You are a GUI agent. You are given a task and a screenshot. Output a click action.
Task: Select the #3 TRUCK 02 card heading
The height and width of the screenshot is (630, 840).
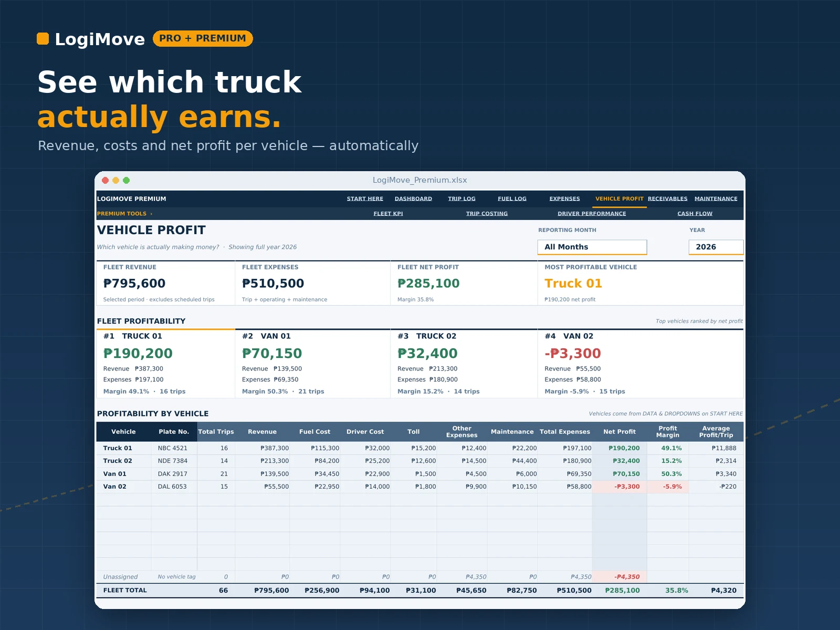(427, 336)
